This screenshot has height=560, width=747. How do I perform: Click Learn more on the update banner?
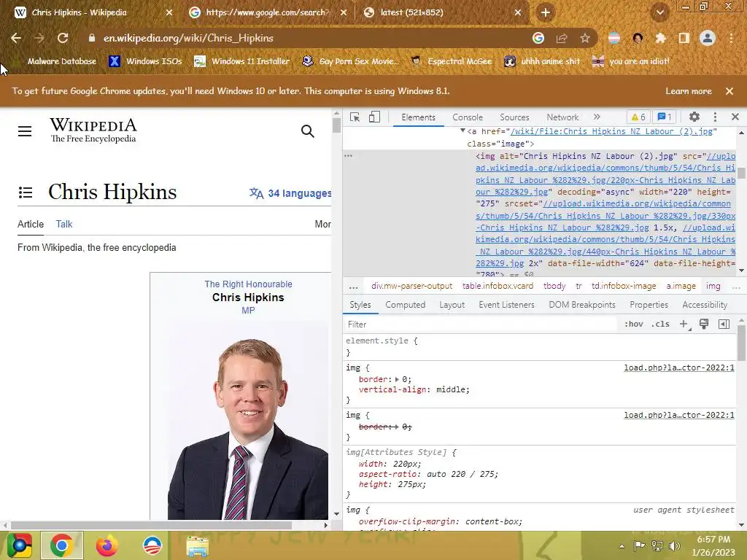(x=689, y=91)
